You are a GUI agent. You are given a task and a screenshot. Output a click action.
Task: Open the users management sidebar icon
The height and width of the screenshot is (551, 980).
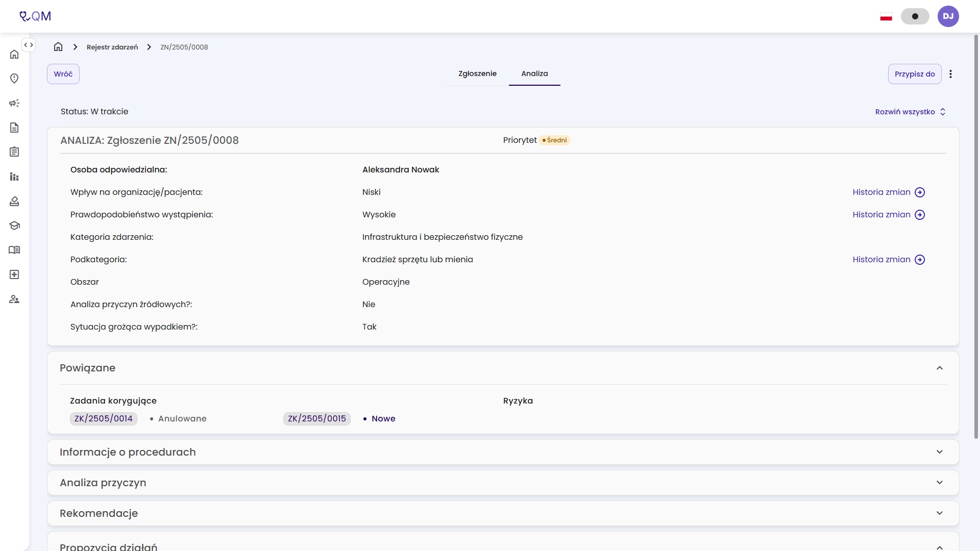pyautogui.click(x=14, y=299)
